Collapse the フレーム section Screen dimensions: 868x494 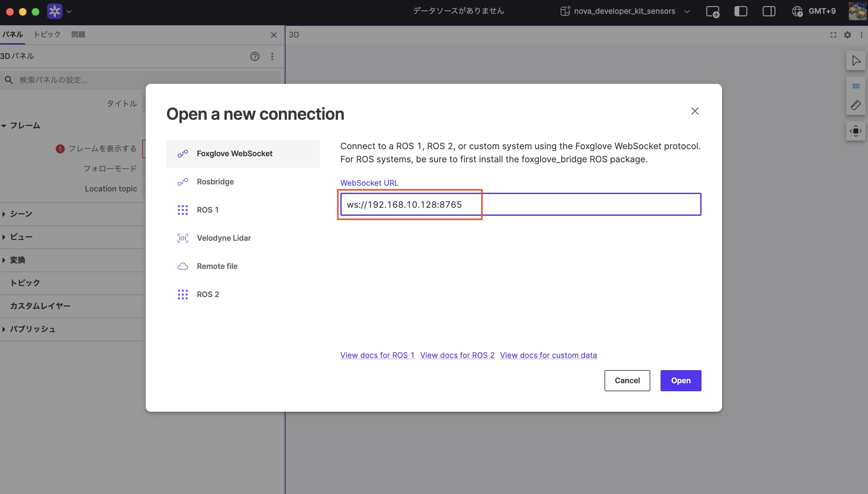click(x=20, y=126)
